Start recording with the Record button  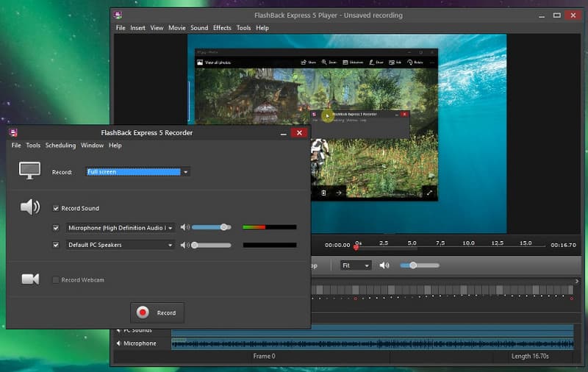coord(157,312)
